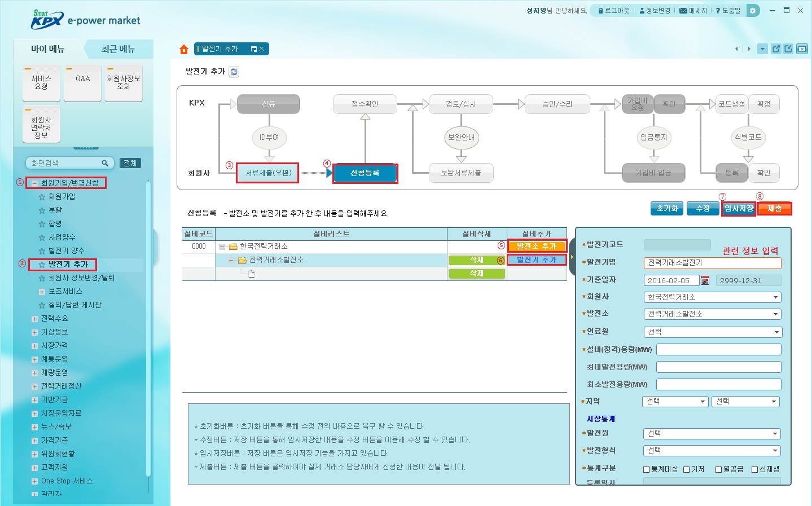Open 메세지 envelope in top bar

pyautogui.click(x=683, y=11)
